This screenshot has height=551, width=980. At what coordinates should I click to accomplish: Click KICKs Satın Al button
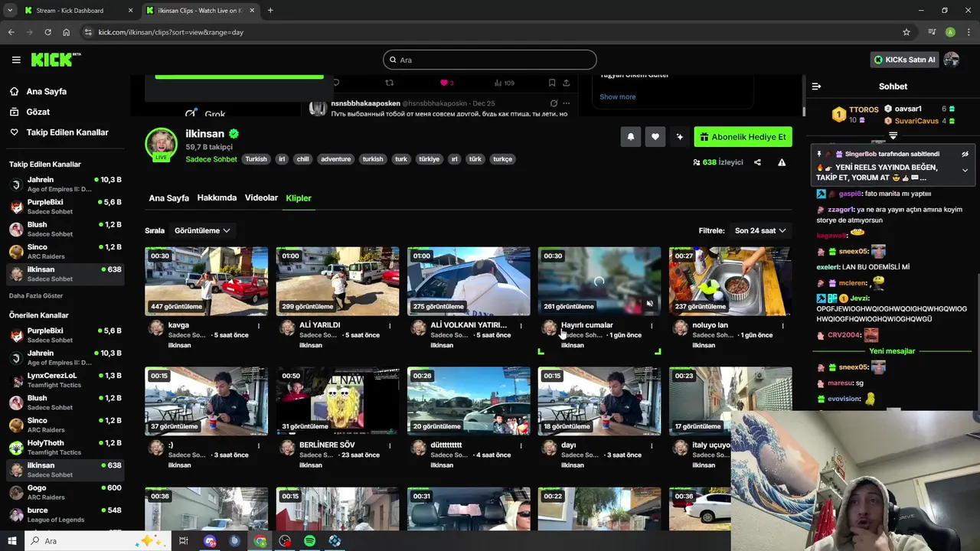click(904, 60)
